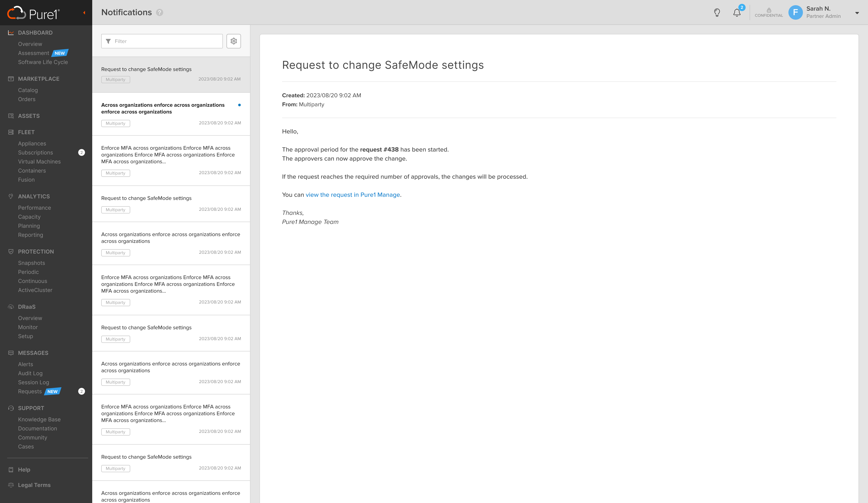Click the Help item in sidebar
Viewport: 868px width, 503px height.
(24, 470)
